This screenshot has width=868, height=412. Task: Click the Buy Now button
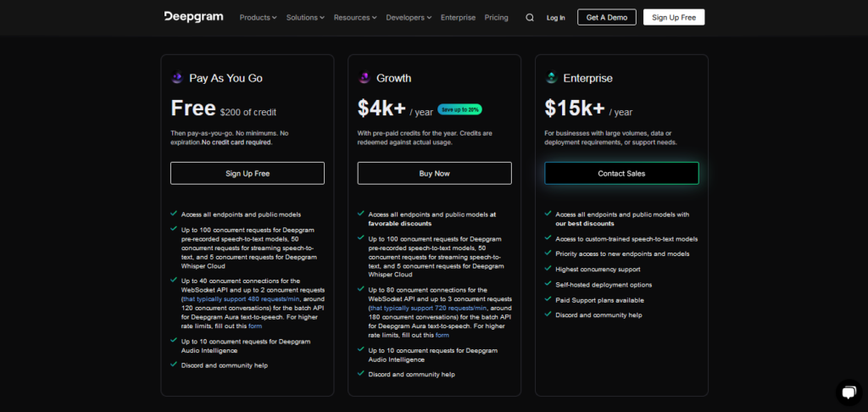435,173
